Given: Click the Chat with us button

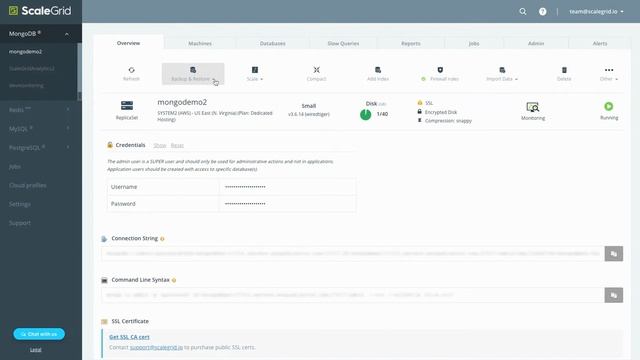Looking at the screenshot, I should click(39, 334).
